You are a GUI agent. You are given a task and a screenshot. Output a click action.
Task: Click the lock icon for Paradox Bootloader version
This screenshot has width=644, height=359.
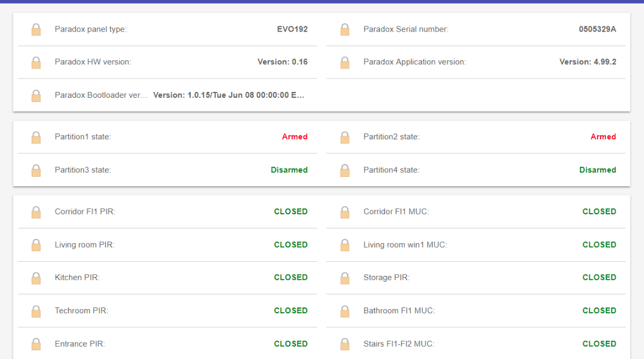coord(36,95)
